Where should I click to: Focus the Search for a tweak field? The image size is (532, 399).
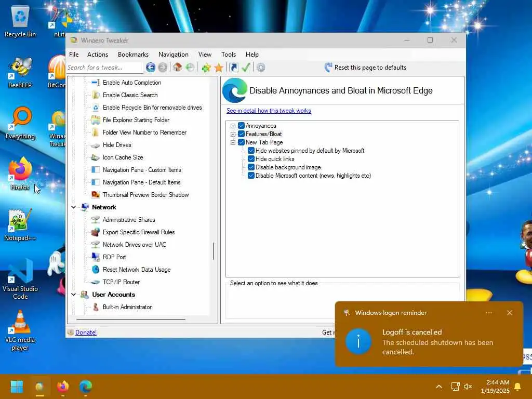[x=104, y=68]
